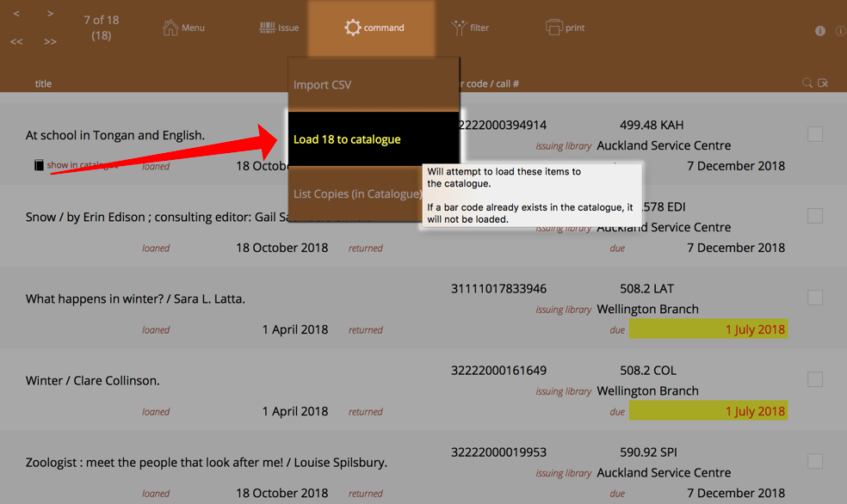Select List Copies (in Catalogue) option
This screenshot has width=847, height=504.
tap(356, 194)
